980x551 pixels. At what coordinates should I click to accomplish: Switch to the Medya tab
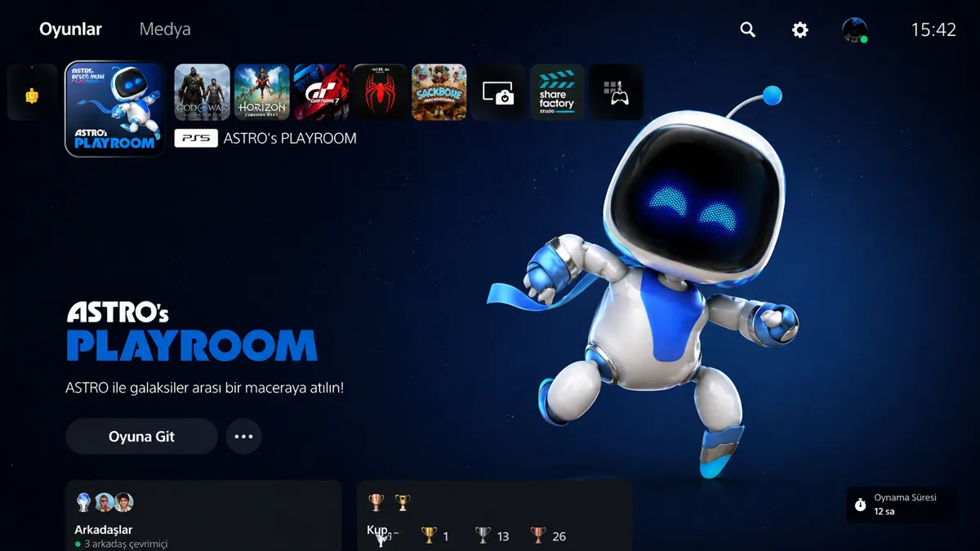tap(165, 29)
